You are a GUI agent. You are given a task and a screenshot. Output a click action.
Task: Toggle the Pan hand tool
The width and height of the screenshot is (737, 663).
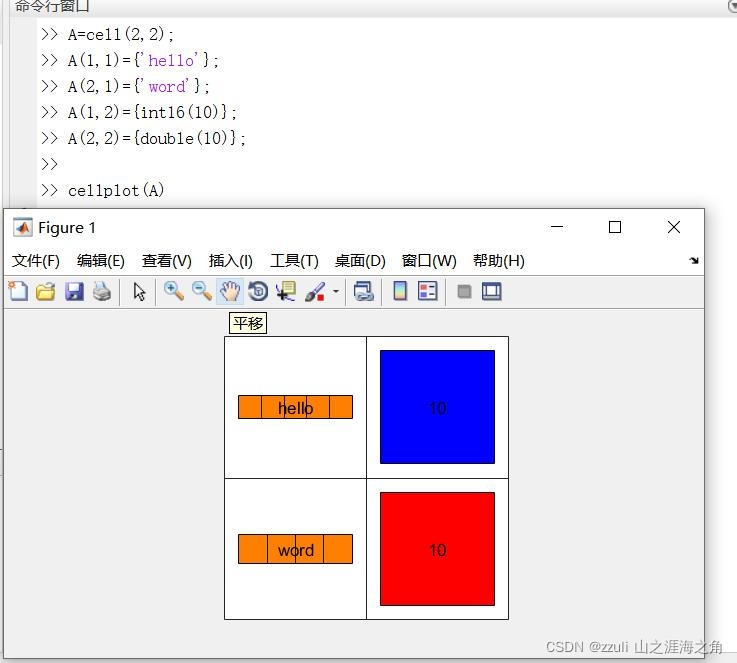coord(230,291)
